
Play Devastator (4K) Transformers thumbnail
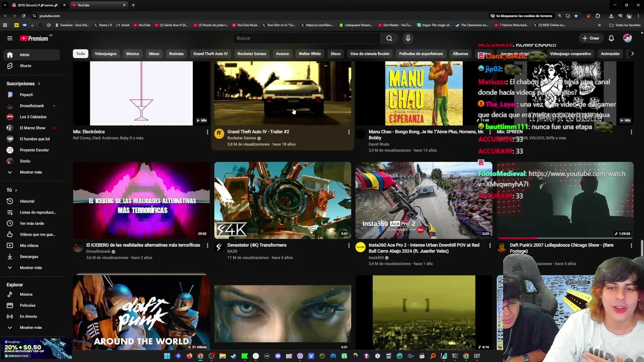[x=283, y=200]
